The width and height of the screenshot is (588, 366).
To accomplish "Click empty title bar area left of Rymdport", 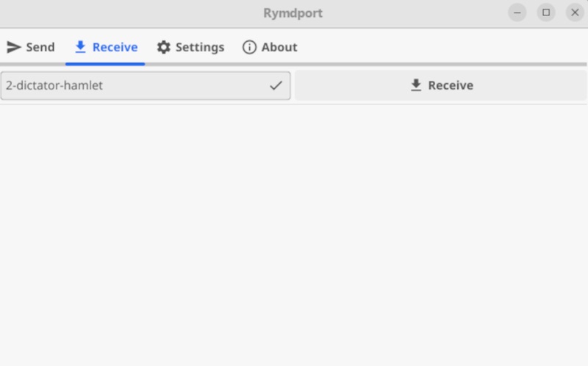I will [125, 12].
